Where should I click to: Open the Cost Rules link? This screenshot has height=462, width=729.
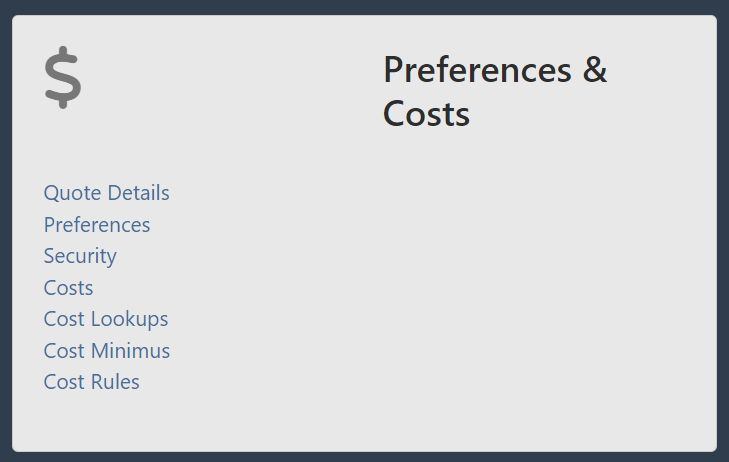coord(91,382)
